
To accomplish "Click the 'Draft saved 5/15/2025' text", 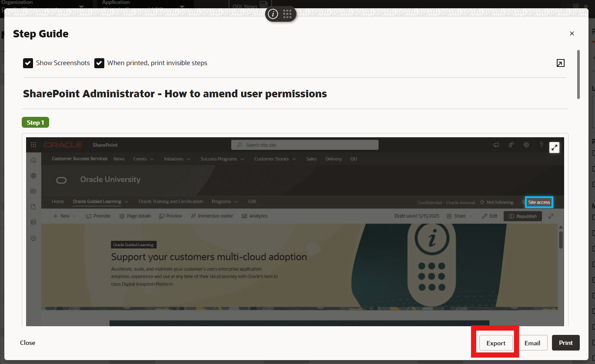I will pyautogui.click(x=418, y=216).
